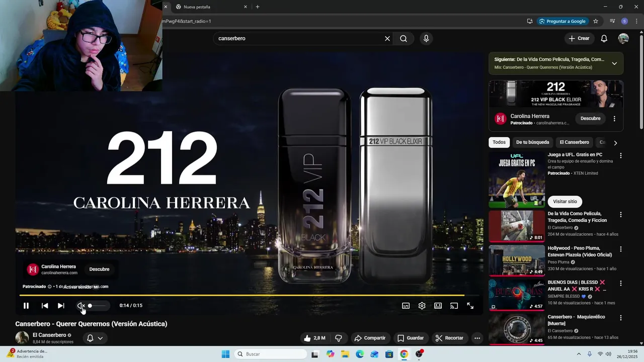Select the De tu búsqueda chip

[532, 142]
